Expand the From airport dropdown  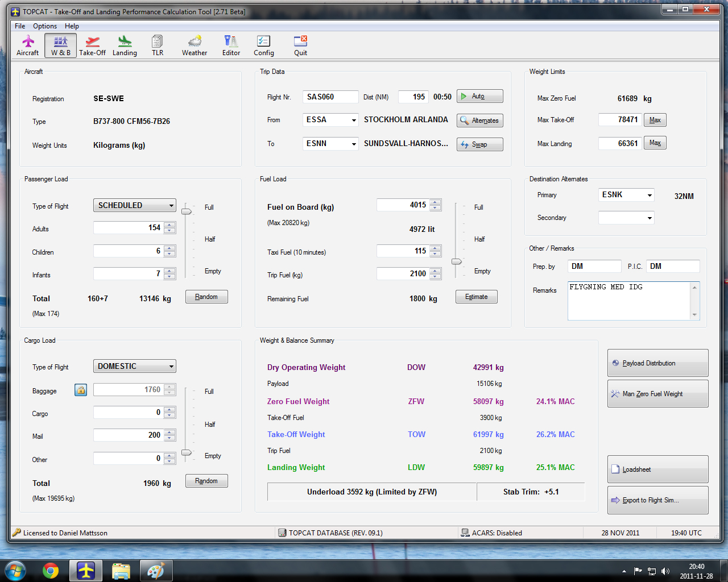point(354,120)
